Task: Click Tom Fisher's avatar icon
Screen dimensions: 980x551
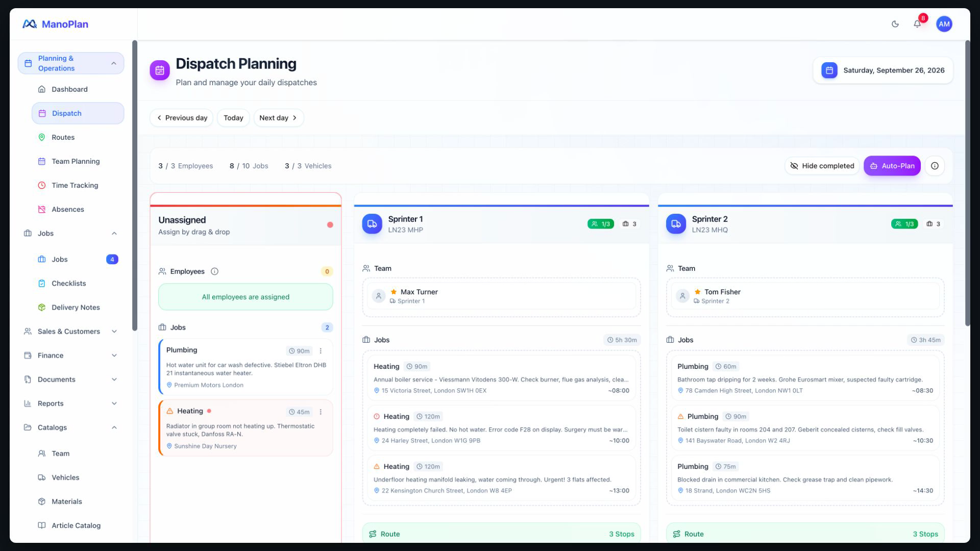Action: tap(682, 296)
